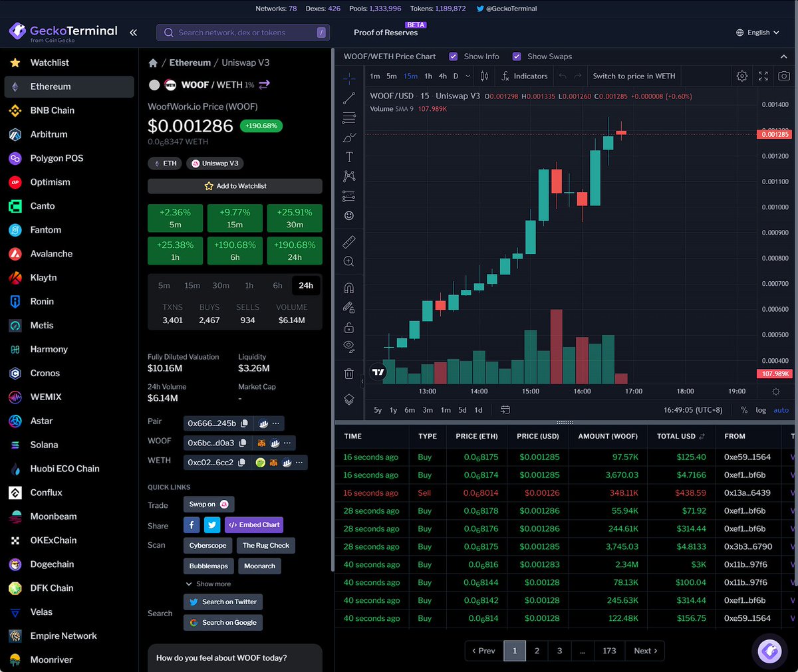Click in the search network input field
This screenshot has height=672, width=798.
point(243,33)
